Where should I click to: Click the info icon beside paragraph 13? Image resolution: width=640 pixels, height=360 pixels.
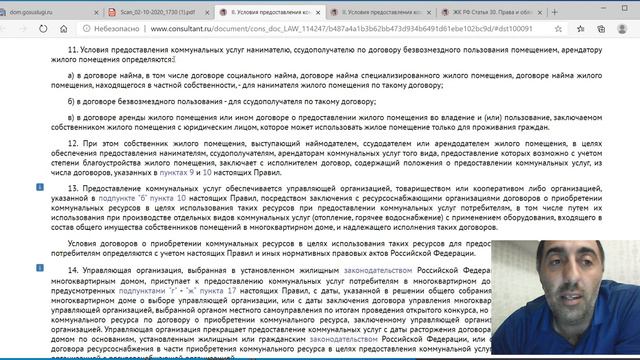click(x=40, y=187)
